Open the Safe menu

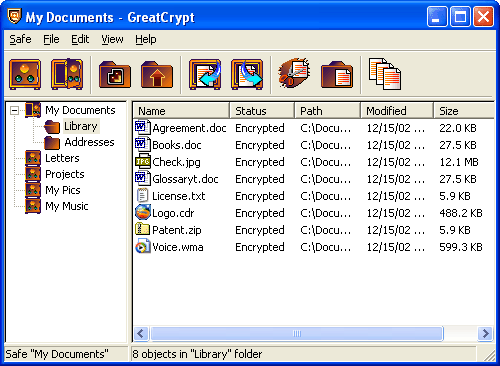[x=20, y=39]
